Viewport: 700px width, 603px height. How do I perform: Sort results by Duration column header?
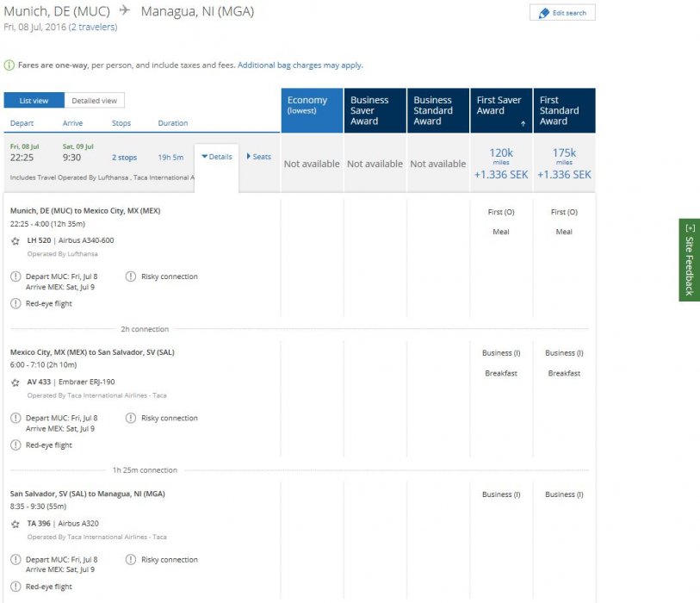(x=172, y=123)
